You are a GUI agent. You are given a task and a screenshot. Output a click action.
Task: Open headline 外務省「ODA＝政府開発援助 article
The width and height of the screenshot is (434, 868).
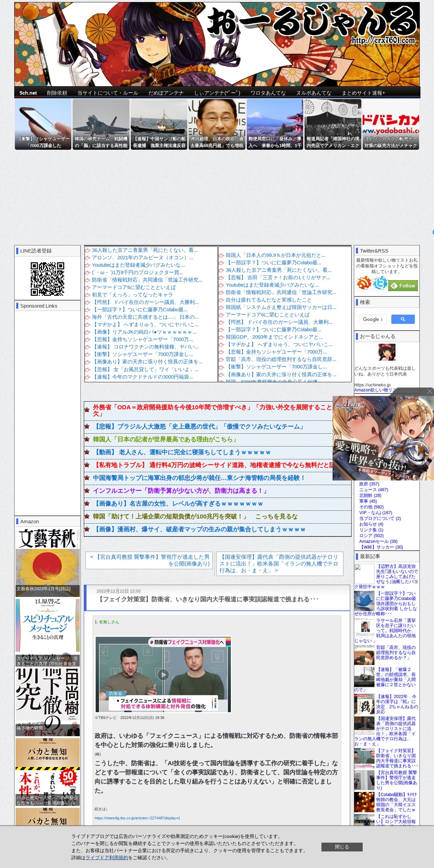click(213, 410)
